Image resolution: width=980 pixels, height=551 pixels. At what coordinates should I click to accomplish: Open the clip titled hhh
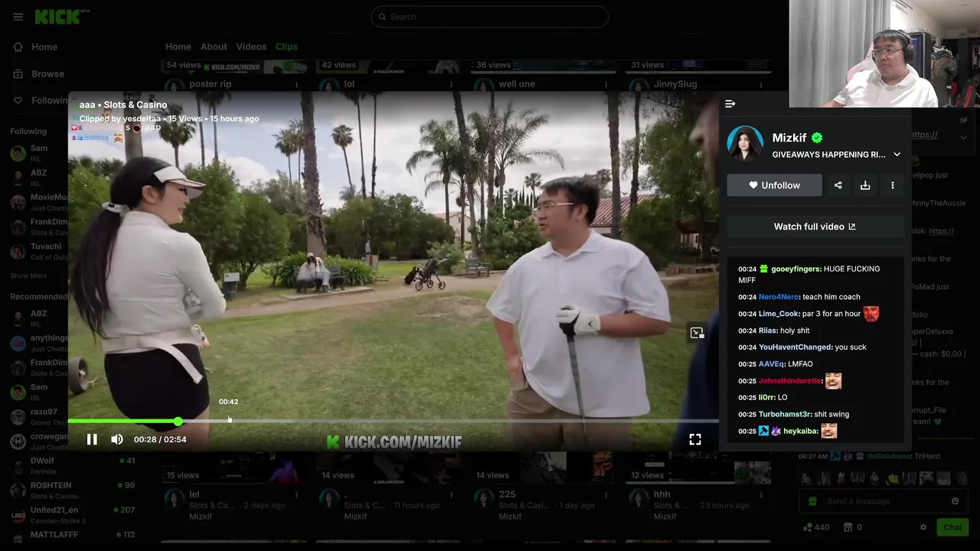click(x=662, y=494)
